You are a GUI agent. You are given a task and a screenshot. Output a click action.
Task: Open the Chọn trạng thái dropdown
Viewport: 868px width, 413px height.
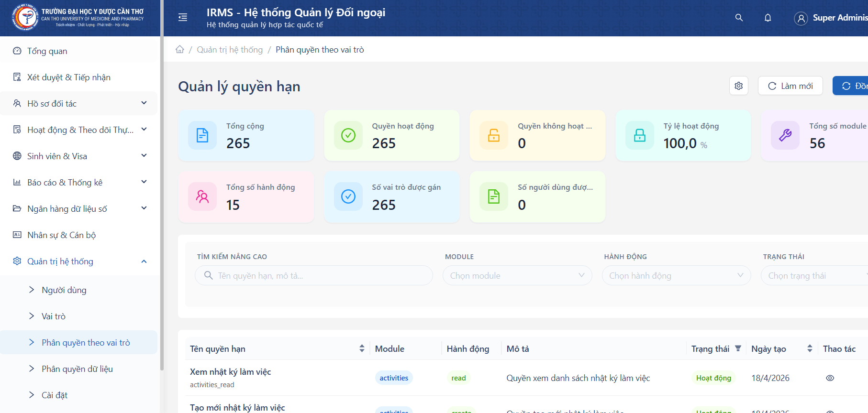814,275
